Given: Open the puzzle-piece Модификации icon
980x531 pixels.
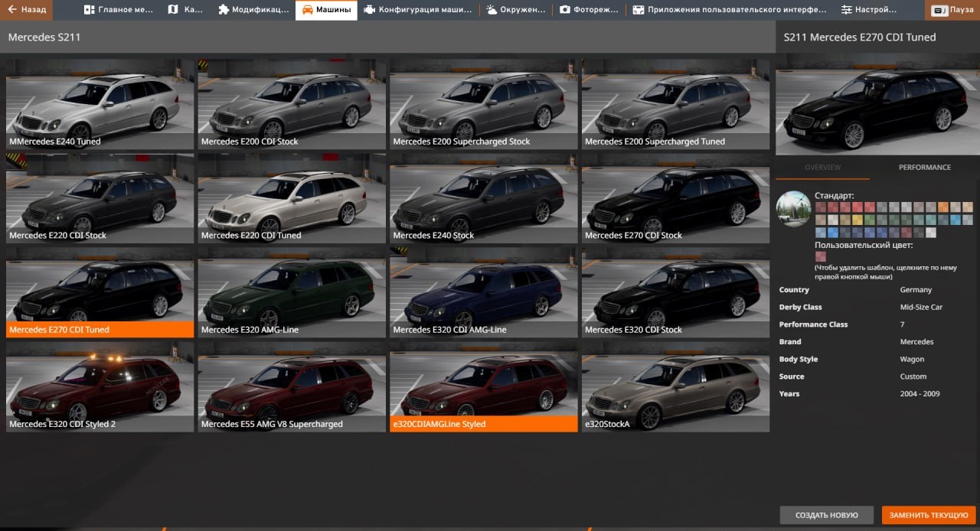Looking at the screenshot, I should click(224, 10).
